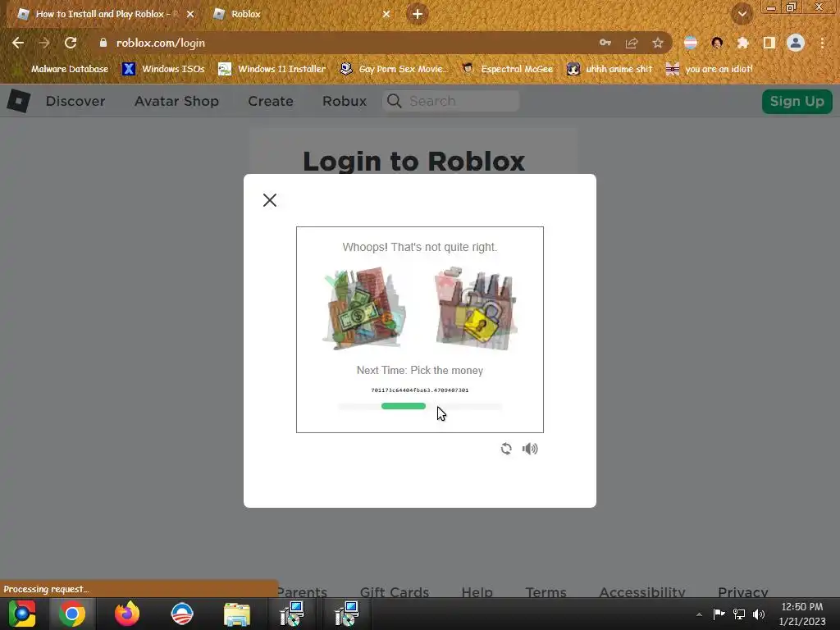Click the green captcha progress bar
840x630 pixels.
[404, 406]
